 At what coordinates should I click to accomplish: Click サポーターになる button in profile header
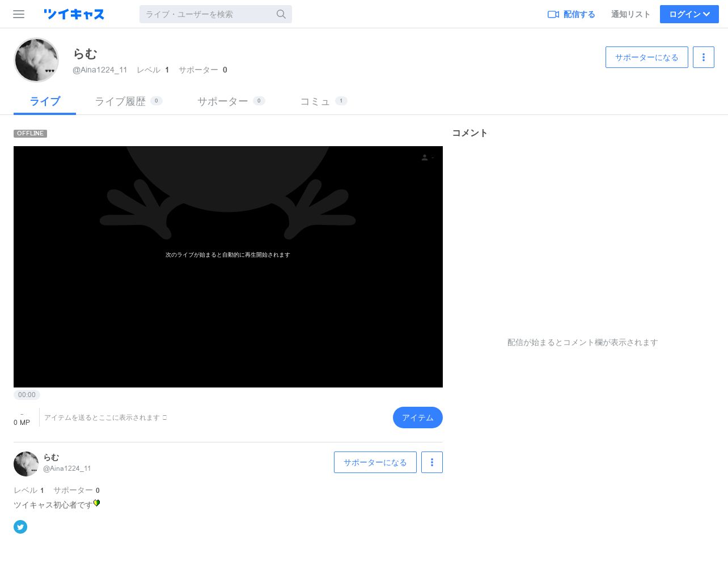click(x=647, y=57)
